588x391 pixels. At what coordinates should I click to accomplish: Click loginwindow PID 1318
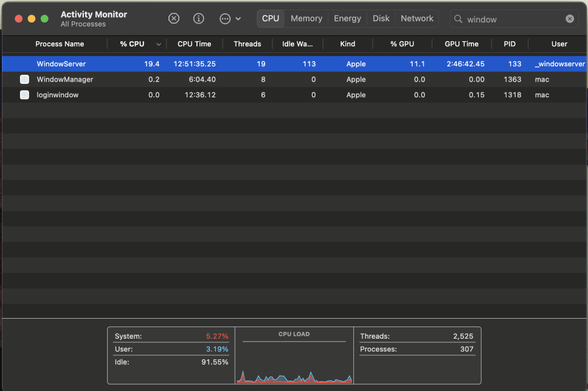coord(512,95)
